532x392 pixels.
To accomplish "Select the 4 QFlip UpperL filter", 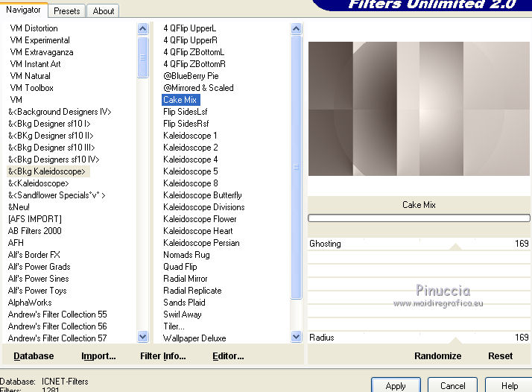I will 190,28.
